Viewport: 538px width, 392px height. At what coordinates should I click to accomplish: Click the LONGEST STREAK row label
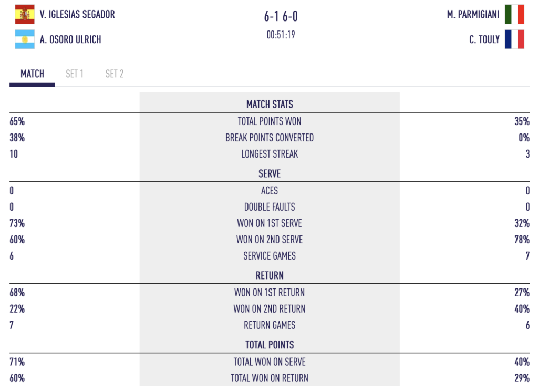pyautogui.click(x=270, y=154)
